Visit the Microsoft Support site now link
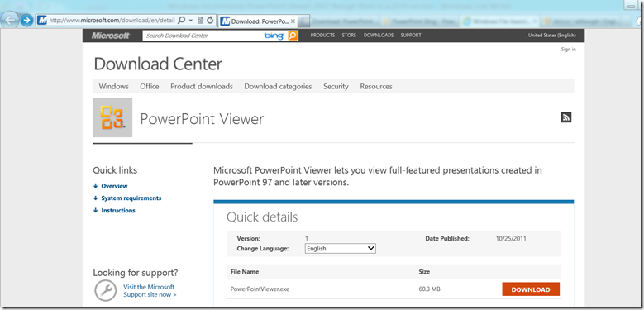The image size is (644, 310). coord(150,291)
